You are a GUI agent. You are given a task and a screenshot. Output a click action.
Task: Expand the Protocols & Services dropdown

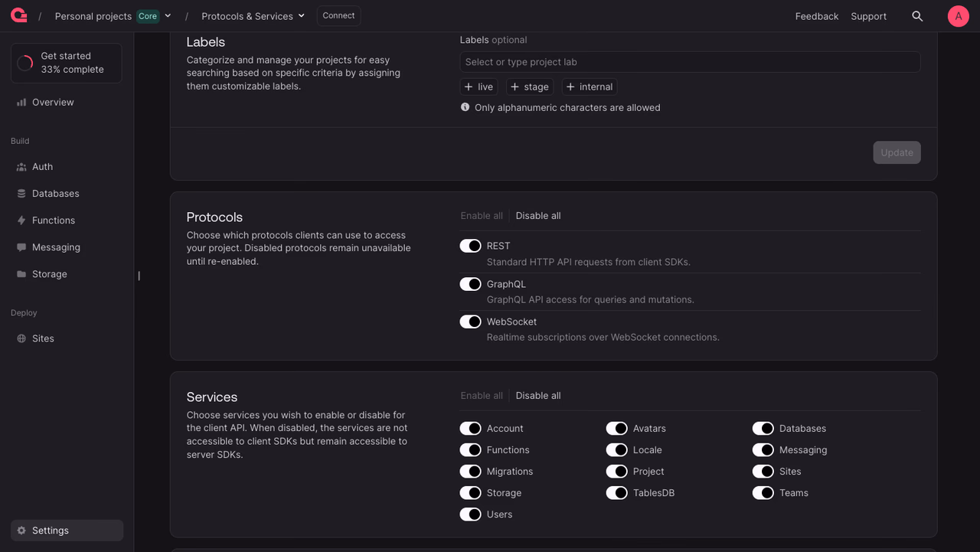click(253, 16)
